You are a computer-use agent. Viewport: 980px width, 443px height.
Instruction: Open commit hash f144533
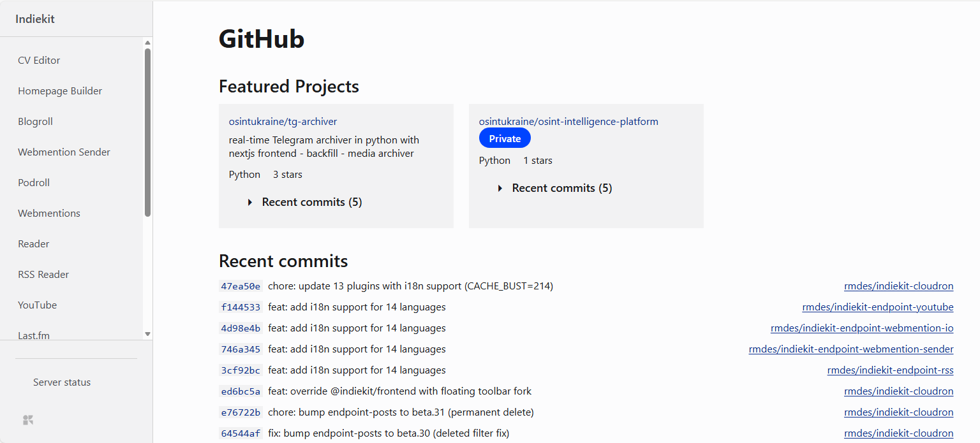241,307
